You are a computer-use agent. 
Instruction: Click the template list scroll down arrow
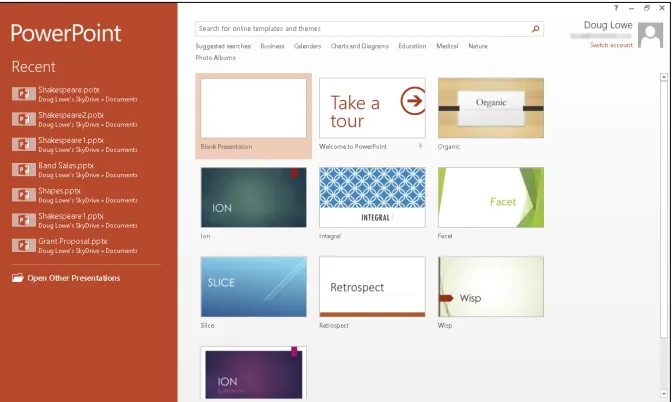pyautogui.click(x=664, y=394)
